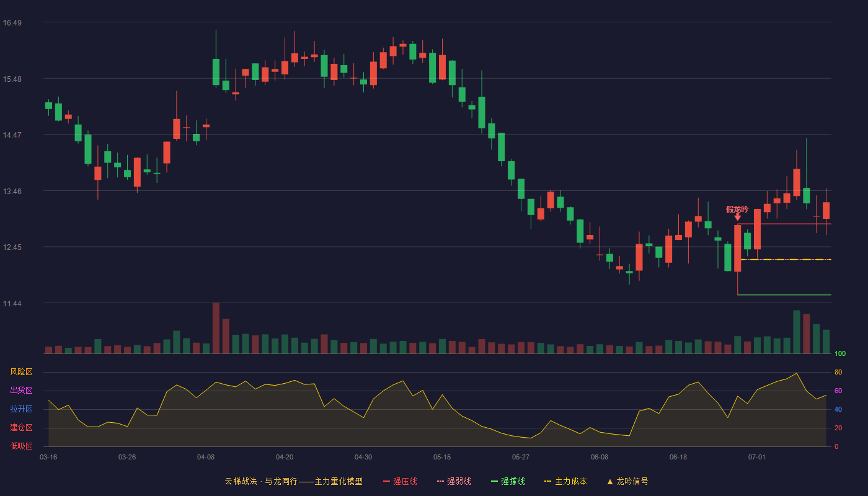This screenshot has height=496, width=868.
Task: Click the 03-16 date label
Action: (x=48, y=457)
